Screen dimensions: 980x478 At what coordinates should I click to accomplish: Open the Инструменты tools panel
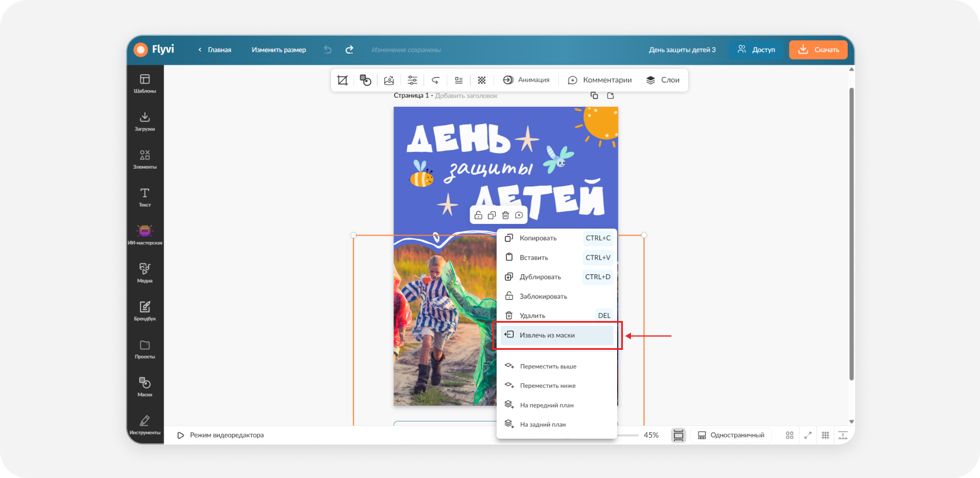(x=145, y=425)
